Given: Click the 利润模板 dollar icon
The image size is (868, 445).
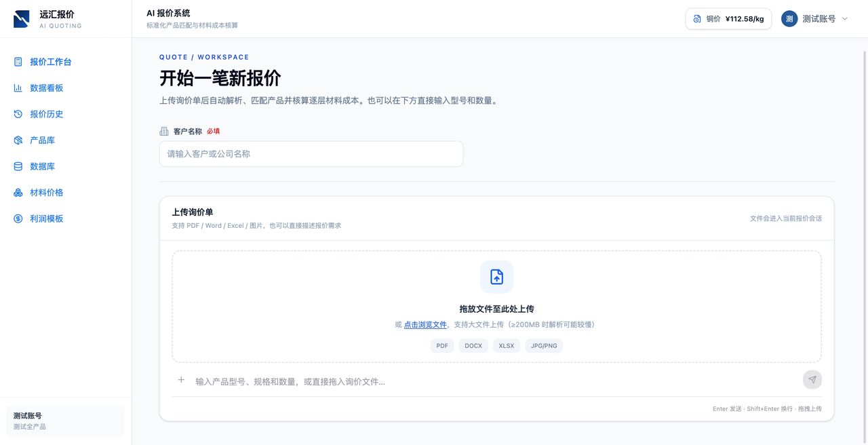Looking at the screenshot, I should [18, 218].
